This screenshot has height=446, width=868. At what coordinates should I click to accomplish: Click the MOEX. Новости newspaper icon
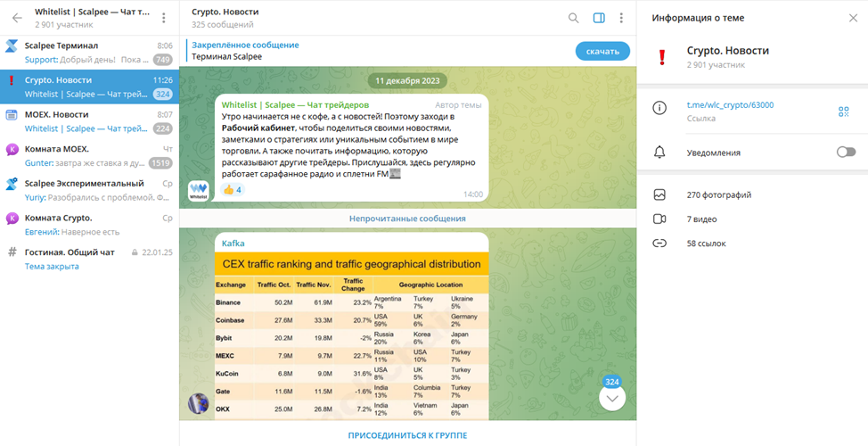point(12,115)
